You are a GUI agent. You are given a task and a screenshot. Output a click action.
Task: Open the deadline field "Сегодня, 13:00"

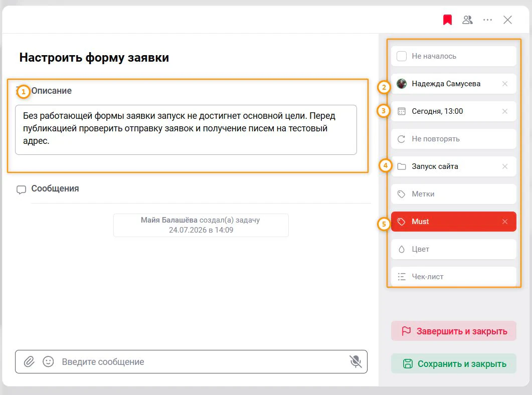tap(454, 111)
